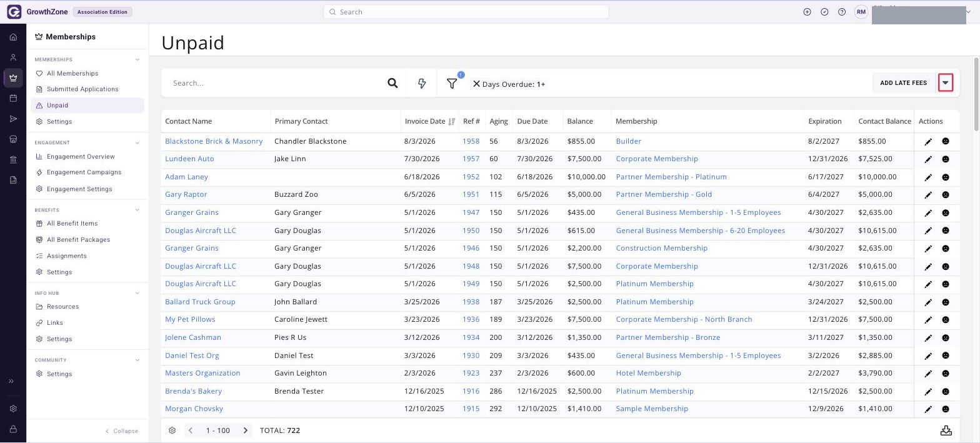Screen dimensions: 980x443
Task: Collapse the Community sidebar section
Action: pyautogui.click(x=137, y=360)
